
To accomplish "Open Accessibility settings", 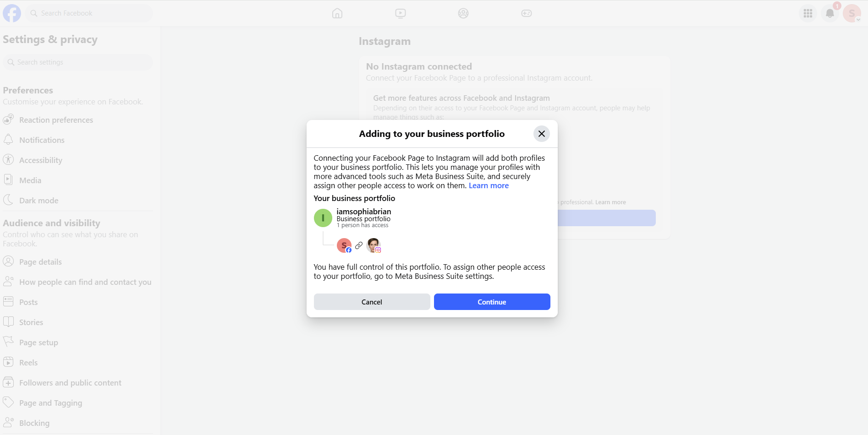I will [x=78, y=160].
